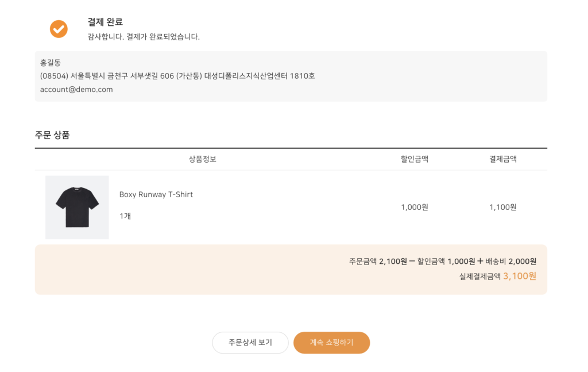Click the delivery address line starting with (08504)
Viewport: 588px width, 372px height.
point(177,76)
